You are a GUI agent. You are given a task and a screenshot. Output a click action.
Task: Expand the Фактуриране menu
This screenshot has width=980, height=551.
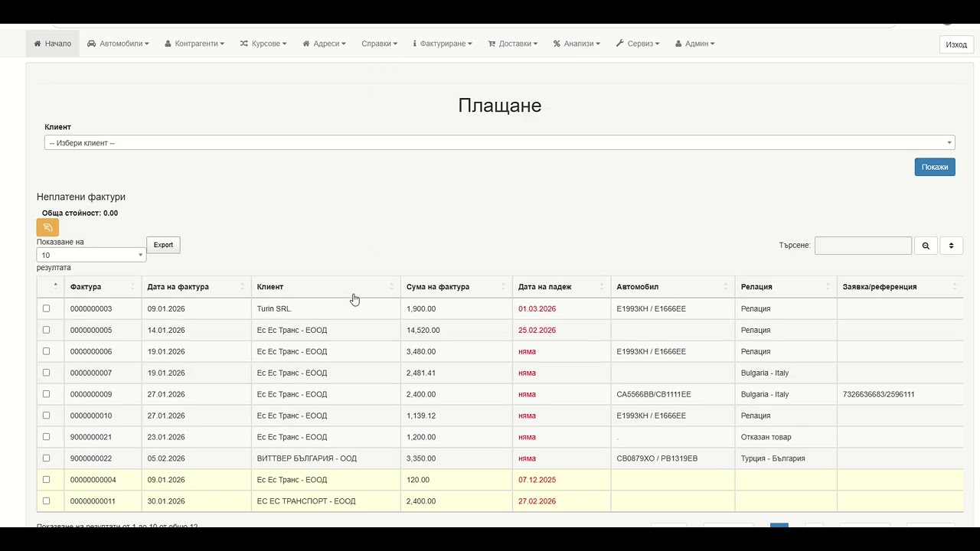[443, 44]
